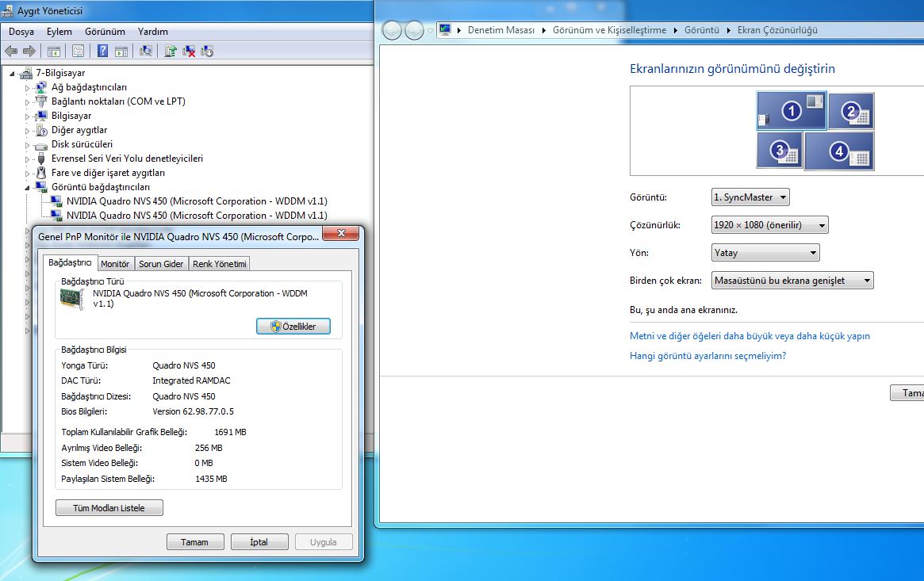Go back using the Device Manager toolbar arrow

click(10, 52)
